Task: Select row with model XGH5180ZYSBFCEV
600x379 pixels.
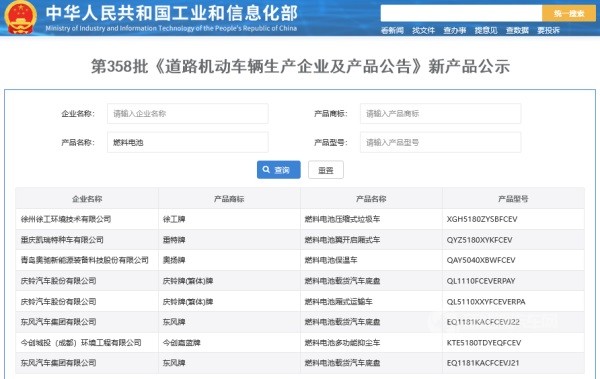Action: pos(300,219)
